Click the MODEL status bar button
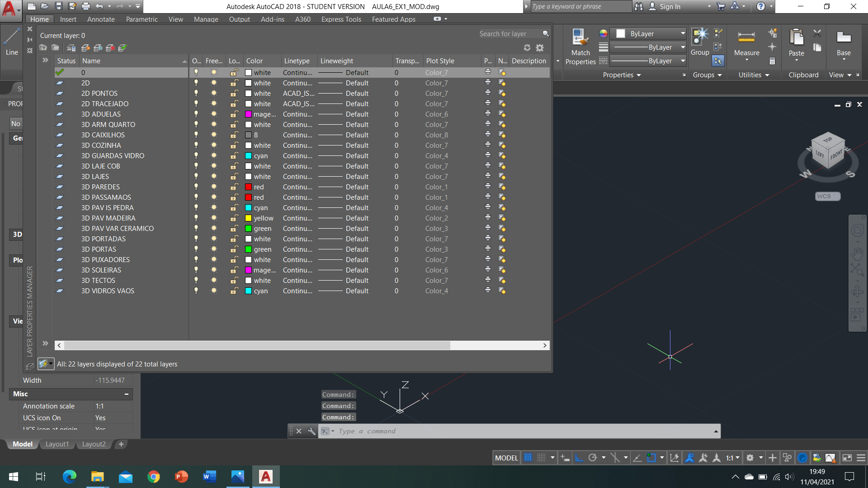Image resolution: width=868 pixels, height=488 pixels. click(506, 458)
